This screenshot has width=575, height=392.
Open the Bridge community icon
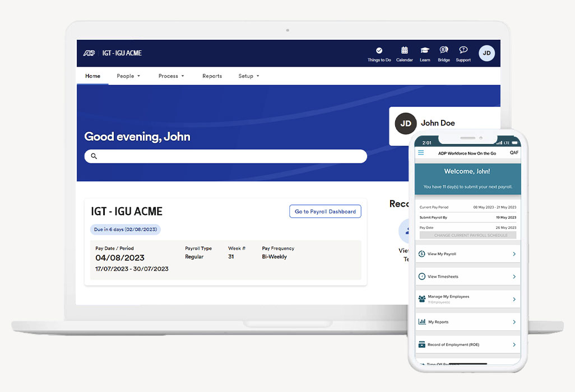(444, 50)
